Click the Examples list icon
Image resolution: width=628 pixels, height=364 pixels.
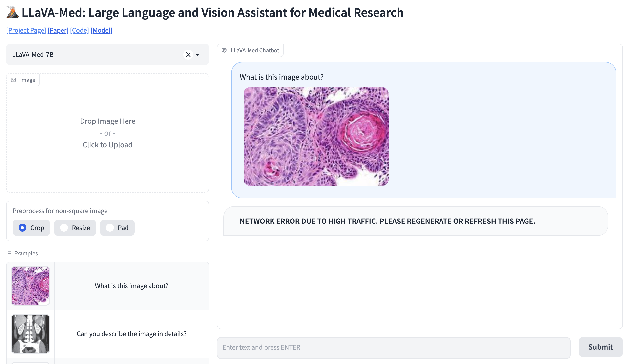[x=9, y=253]
